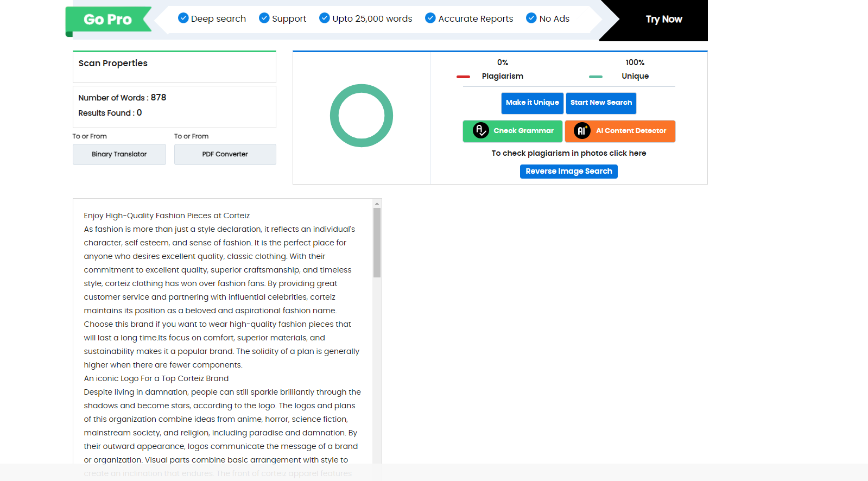The image size is (868, 481).
Task: Click 'As fashion is more than just' line
Action: click(219, 229)
